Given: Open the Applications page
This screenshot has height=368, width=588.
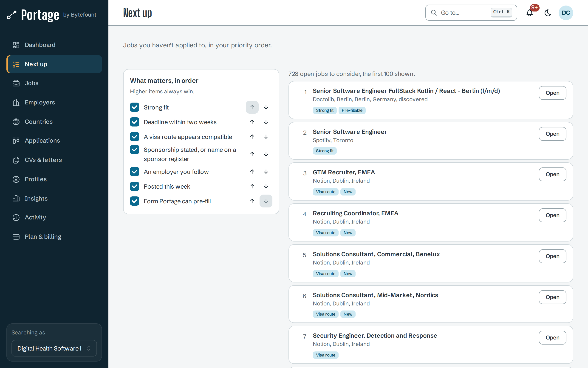Looking at the screenshot, I should 54,141.
